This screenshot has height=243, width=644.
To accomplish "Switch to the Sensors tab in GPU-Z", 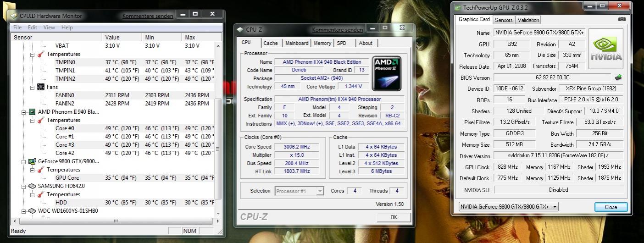I will point(504,20).
